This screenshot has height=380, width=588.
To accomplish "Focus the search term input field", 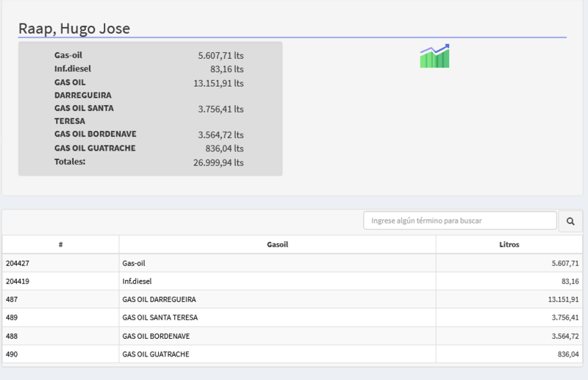I will click(x=460, y=221).
